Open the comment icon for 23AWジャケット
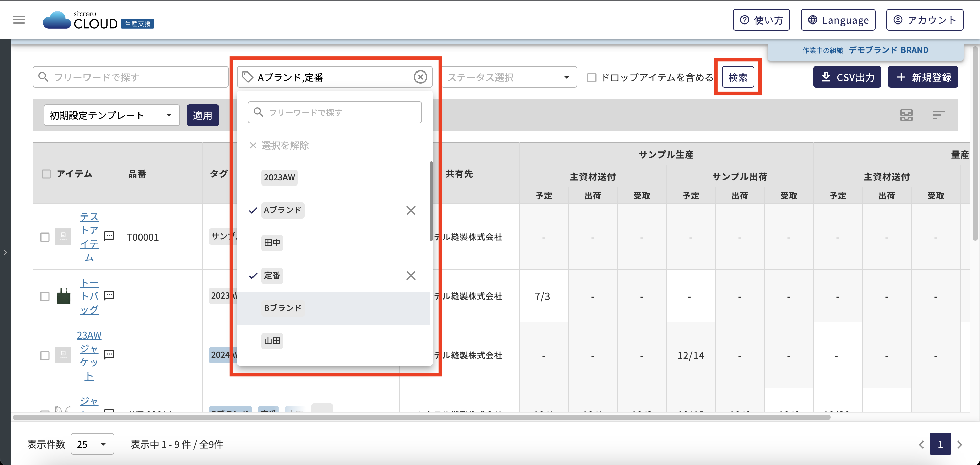Viewport: 980px width, 465px height. click(109, 355)
